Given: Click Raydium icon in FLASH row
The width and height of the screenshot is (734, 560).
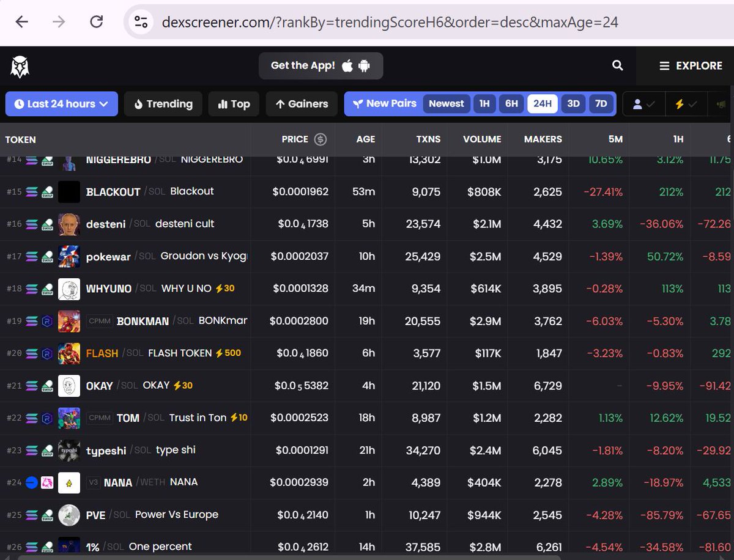Looking at the screenshot, I should [47, 353].
